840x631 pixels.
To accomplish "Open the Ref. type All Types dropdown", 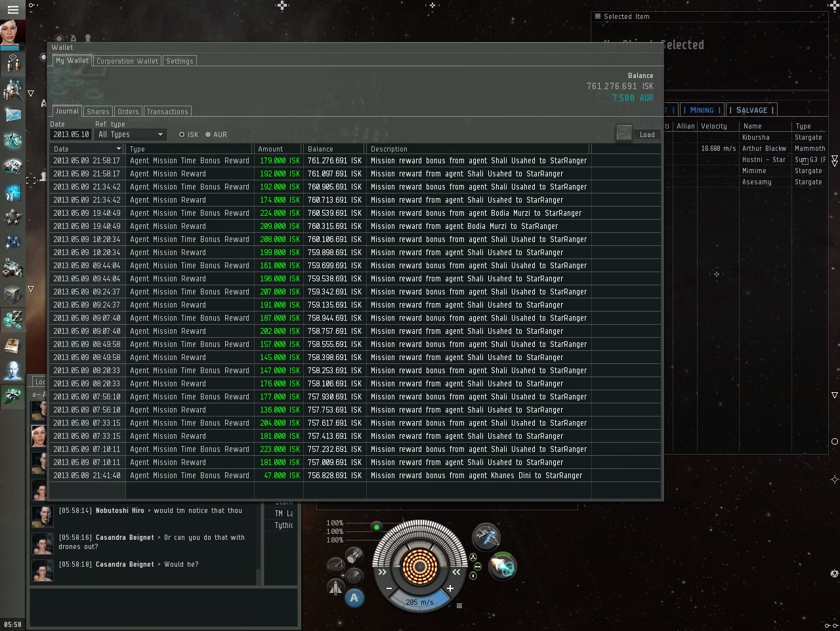I will (131, 134).
